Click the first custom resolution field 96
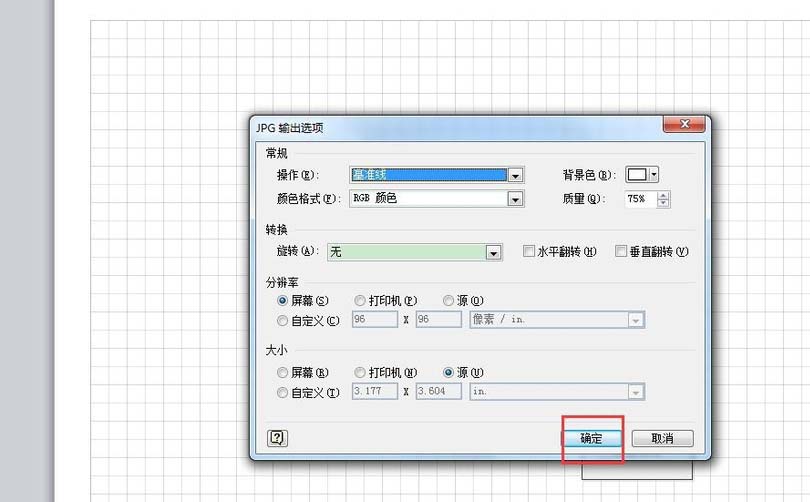This screenshot has height=502, width=810. tap(375, 319)
